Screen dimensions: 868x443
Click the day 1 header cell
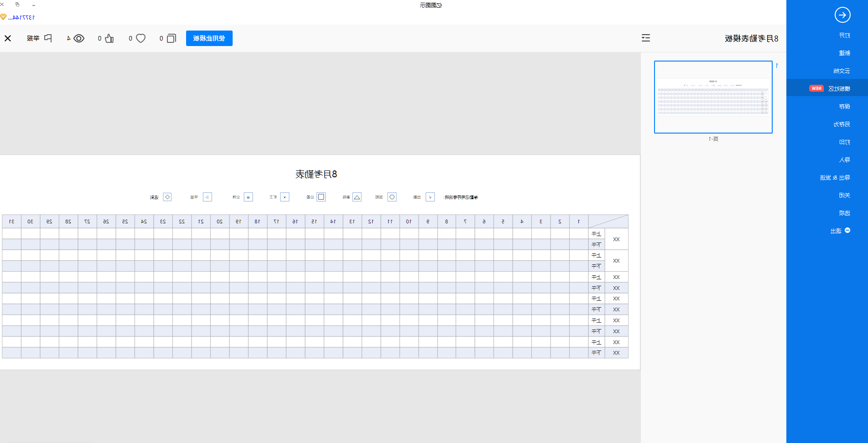[579, 221]
